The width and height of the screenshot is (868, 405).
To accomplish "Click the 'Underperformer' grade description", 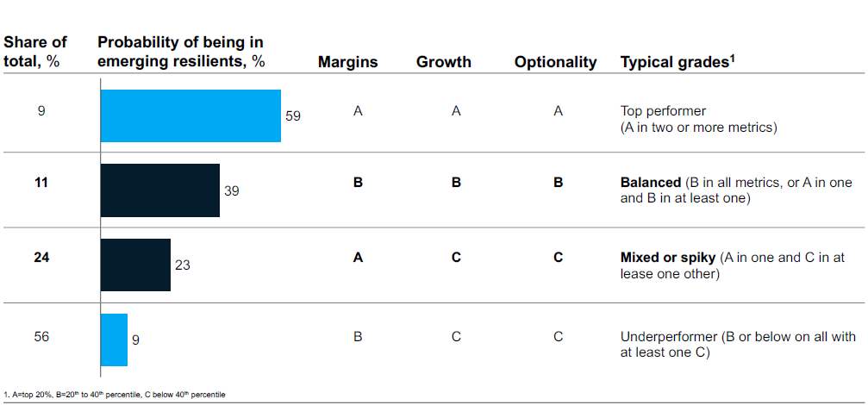I will 668,337.
